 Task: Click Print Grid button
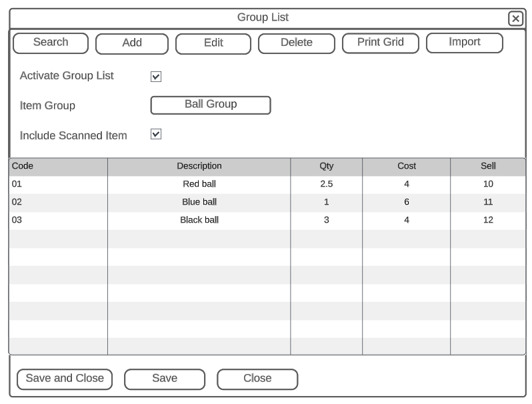tap(381, 43)
